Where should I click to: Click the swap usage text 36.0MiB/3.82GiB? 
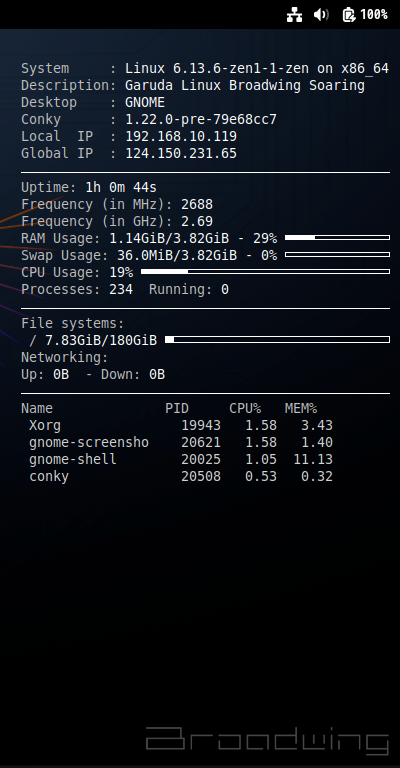(177, 256)
